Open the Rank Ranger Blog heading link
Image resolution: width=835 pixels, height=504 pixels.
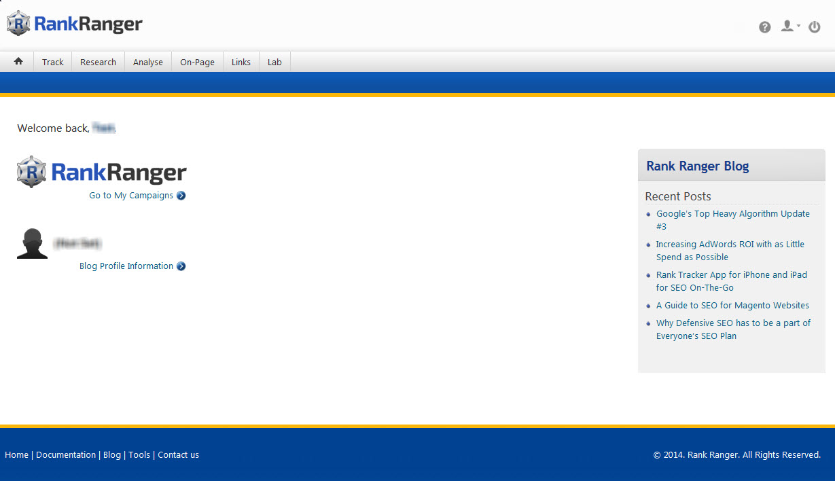[x=698, y=166]
